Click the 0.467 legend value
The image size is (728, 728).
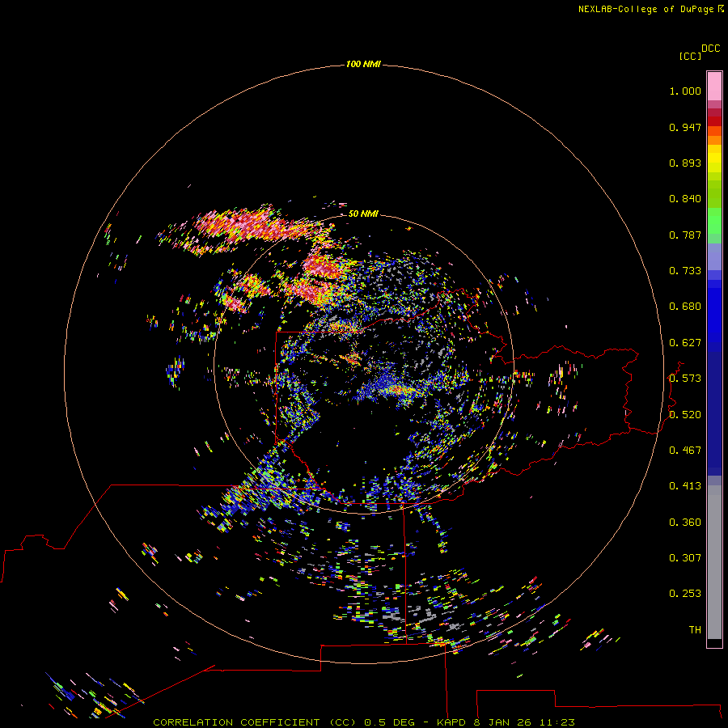click(x=685, y=451)
